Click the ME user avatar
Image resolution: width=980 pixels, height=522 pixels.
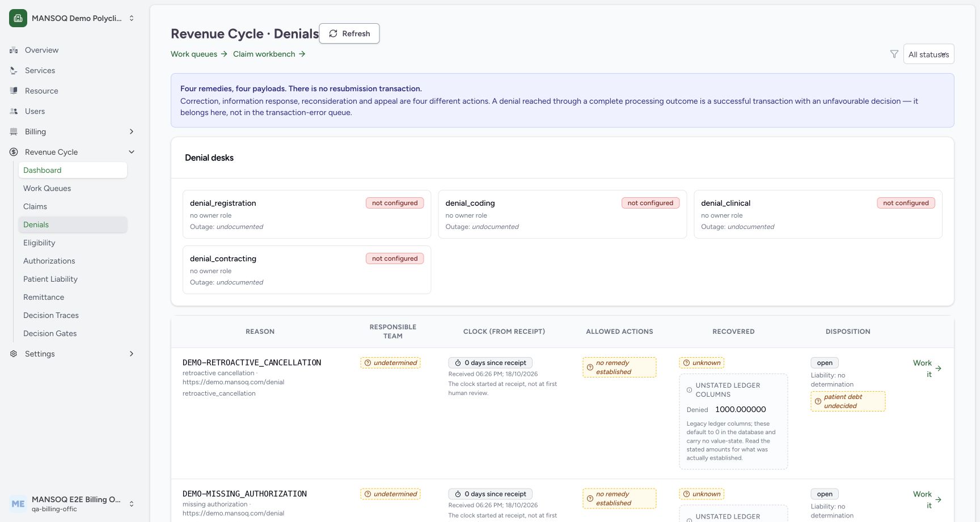[x=18, y=503]
